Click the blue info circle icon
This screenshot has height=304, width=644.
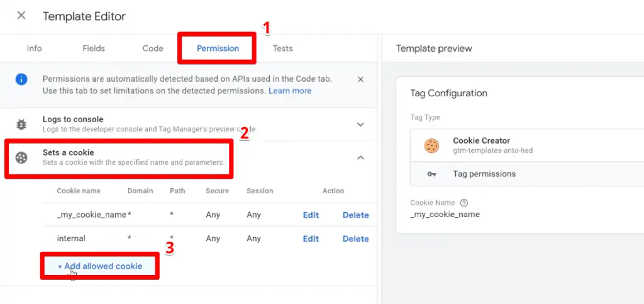[x=21, y=79]
